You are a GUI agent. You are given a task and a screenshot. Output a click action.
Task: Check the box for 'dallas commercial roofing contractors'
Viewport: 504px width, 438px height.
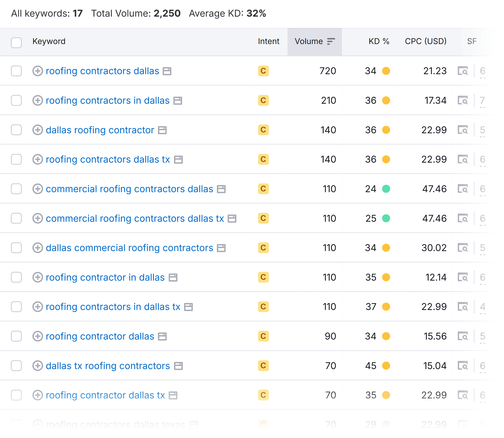[x=16, y=248]
